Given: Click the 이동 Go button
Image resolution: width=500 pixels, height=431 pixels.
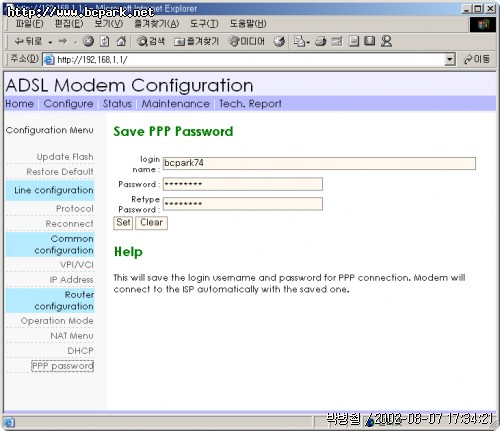Looking at the screenshot, I should pyautogui.click(x=477, y=59).
